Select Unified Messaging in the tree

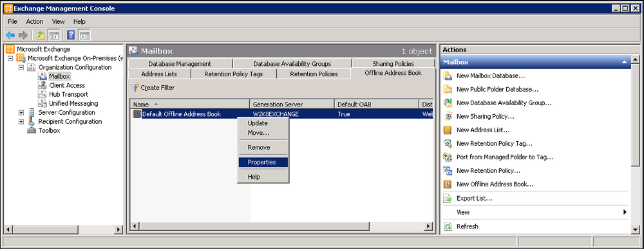pyautogui.click(x=73, y=104)
